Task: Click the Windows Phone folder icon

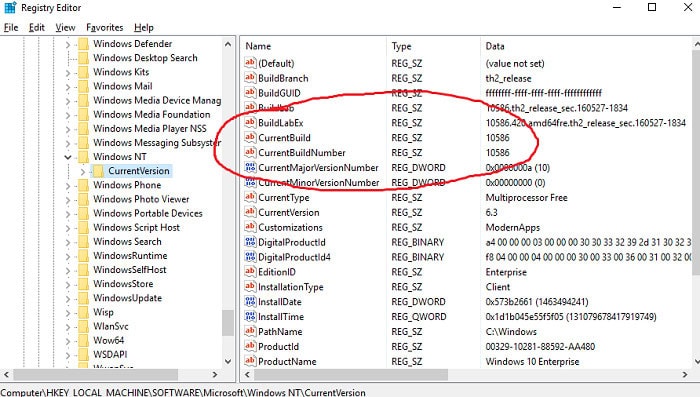Action: (x=83, y=185)
